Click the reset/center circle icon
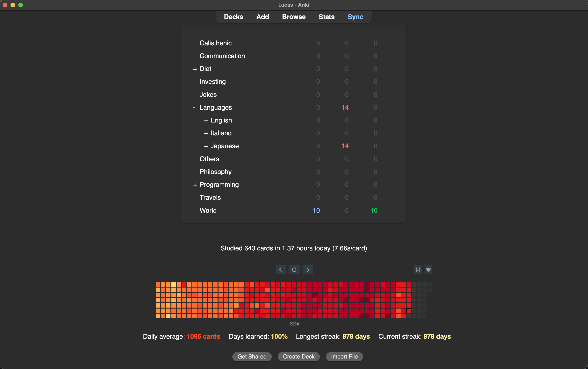 294,269
